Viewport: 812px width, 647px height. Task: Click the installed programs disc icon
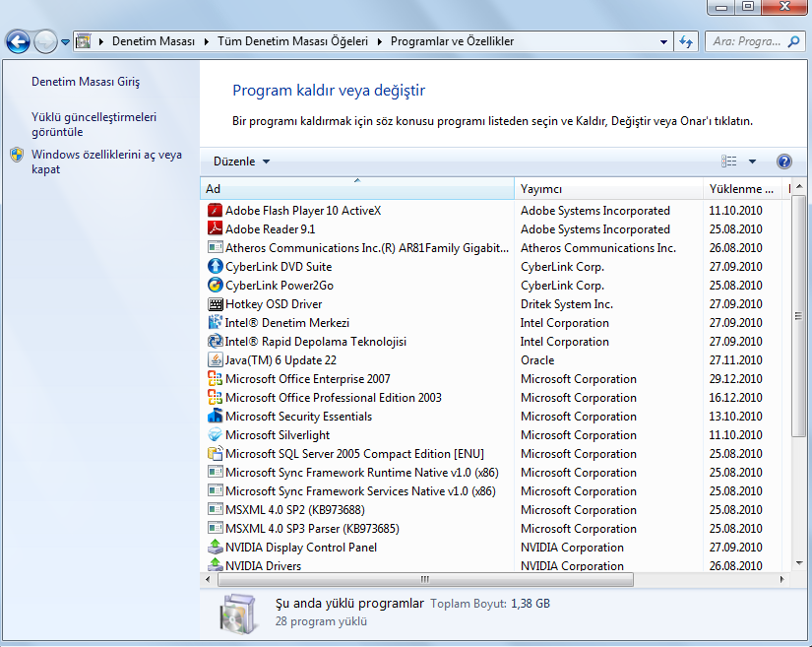coord(238,614)
